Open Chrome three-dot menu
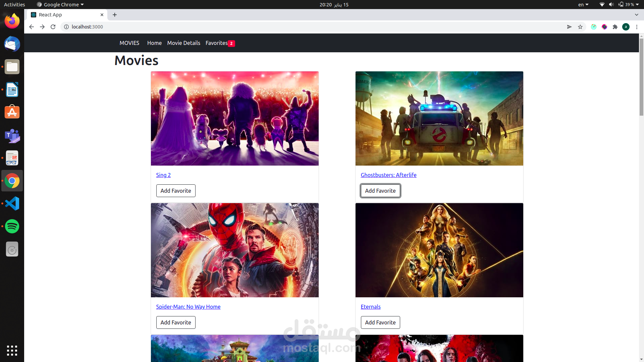The image size is (644, 362). tap(637, 27)
